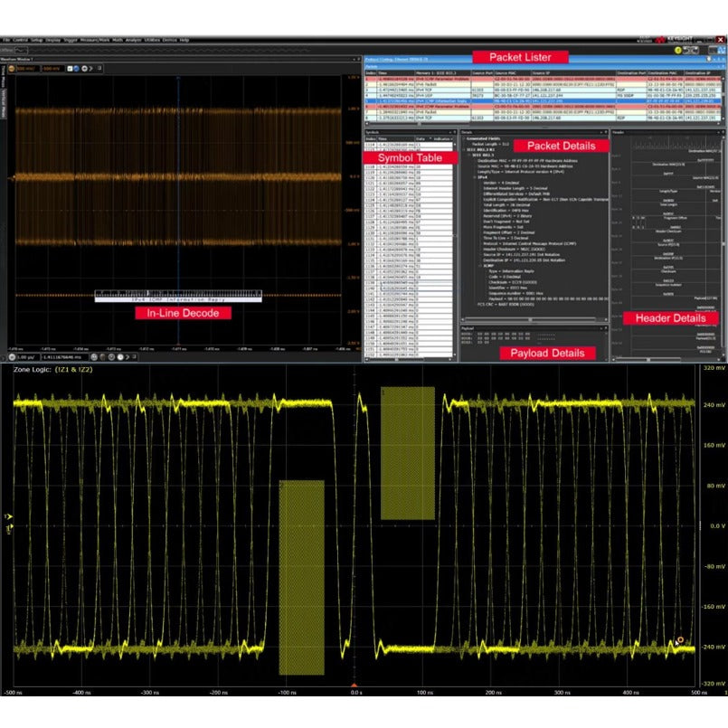This screenshot has width=728, height=728.
Task: Click the grey round icon in channel toolbar
Action: pyautogui.click(x=84, y=69)
